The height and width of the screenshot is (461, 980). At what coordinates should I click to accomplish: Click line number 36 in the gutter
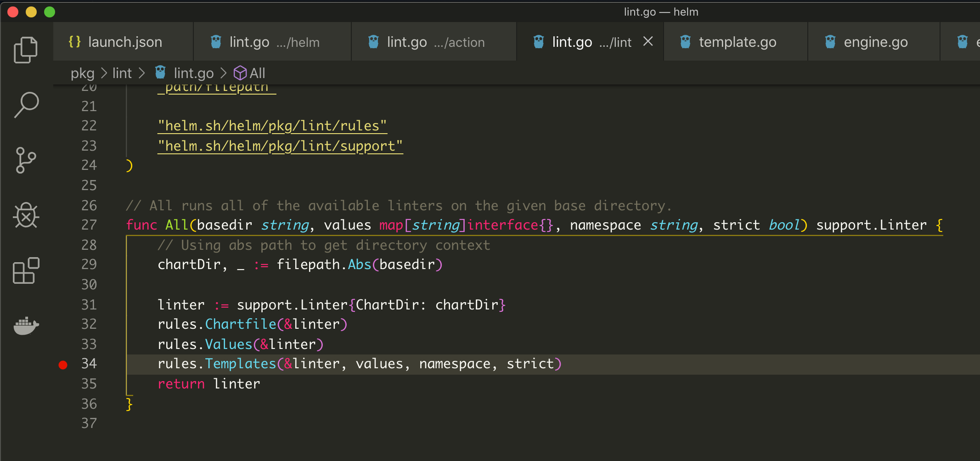click(x=89, y=404)
